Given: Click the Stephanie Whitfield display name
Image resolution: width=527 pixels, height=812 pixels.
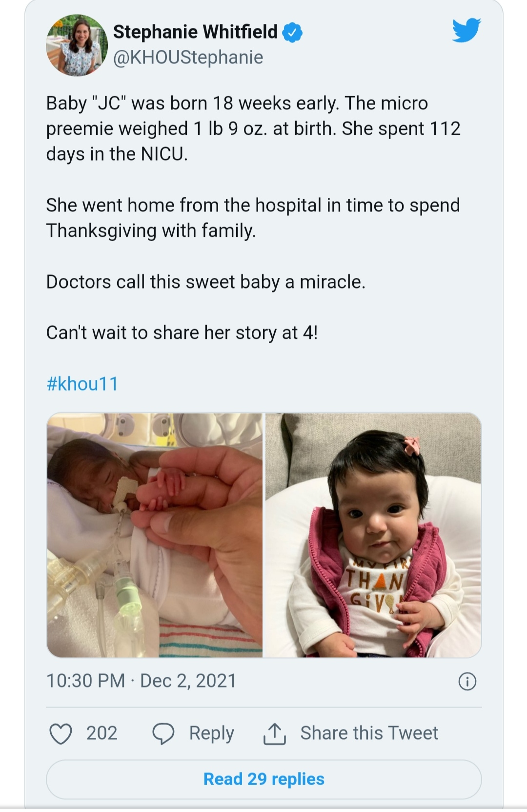Looking at the screenshot, I should [195, 32].
